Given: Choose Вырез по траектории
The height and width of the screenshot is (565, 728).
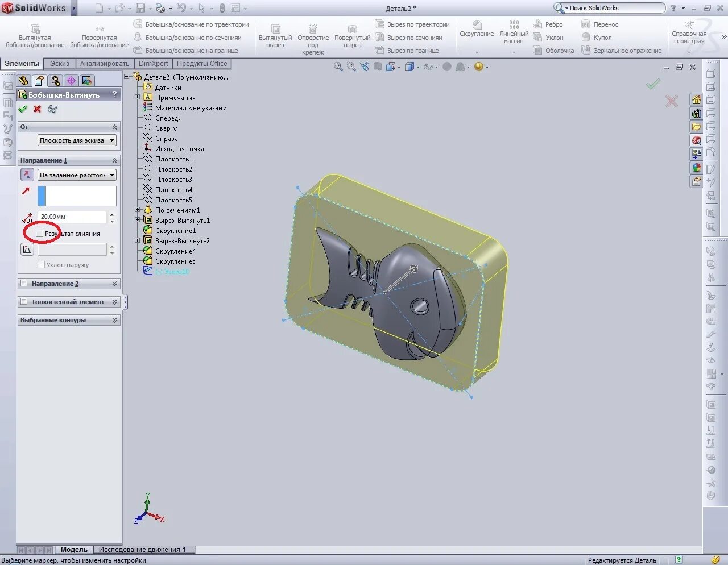Looking at the screenshot, I should tap(412, 24).
